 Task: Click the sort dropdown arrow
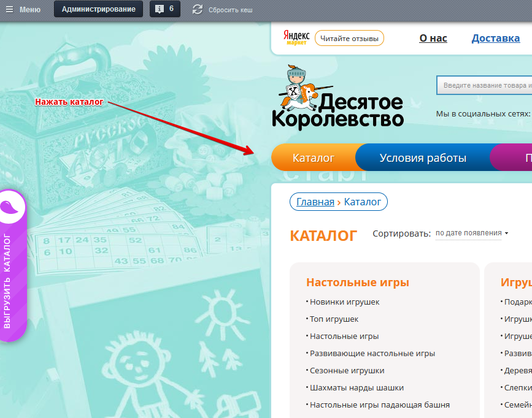tap(507, 234)
